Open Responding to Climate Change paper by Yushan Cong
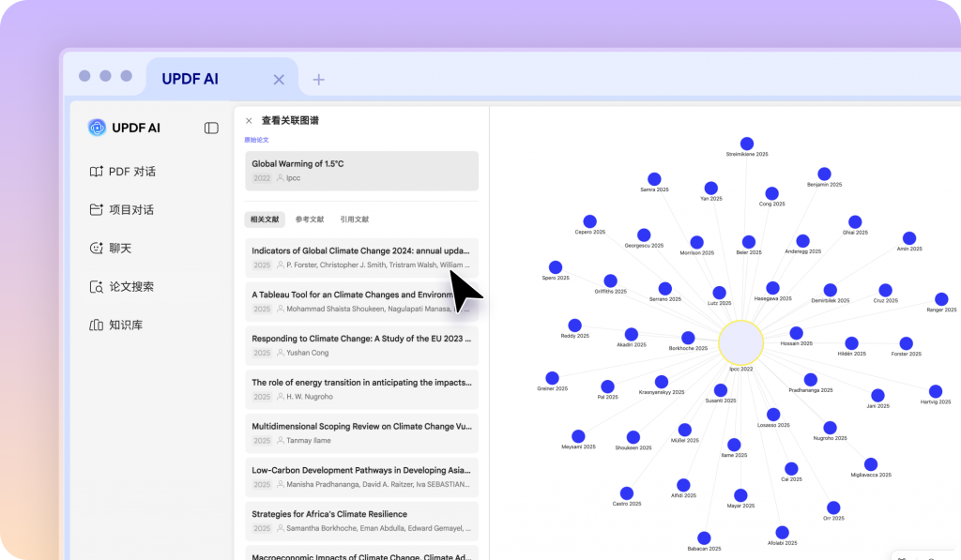The width and height of the screenshot is (961, 560). 361,345
